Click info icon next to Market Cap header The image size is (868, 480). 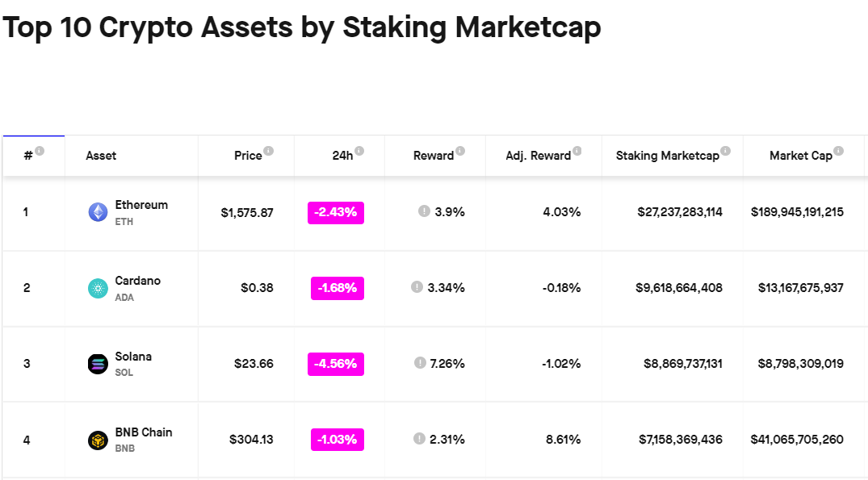839,151
